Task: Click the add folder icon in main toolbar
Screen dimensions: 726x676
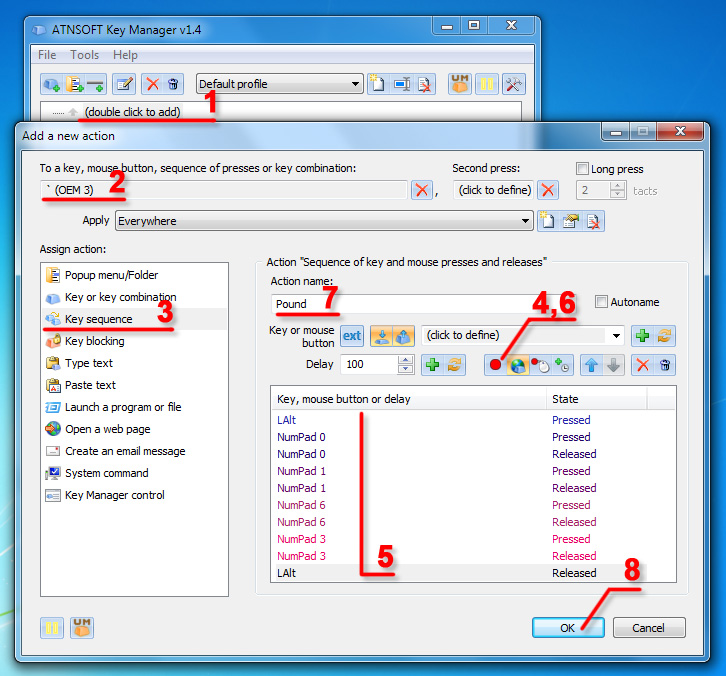Action: pyautogui.click(x=74, y=85)
